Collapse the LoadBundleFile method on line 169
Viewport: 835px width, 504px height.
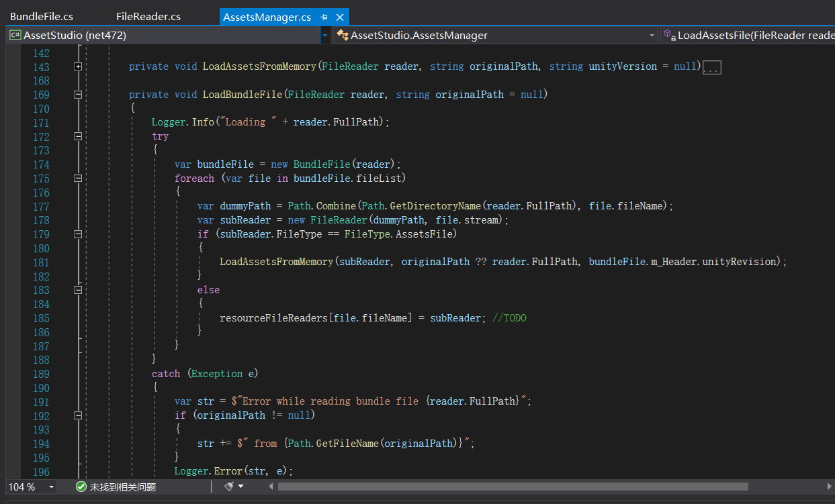tap(78, 95)
